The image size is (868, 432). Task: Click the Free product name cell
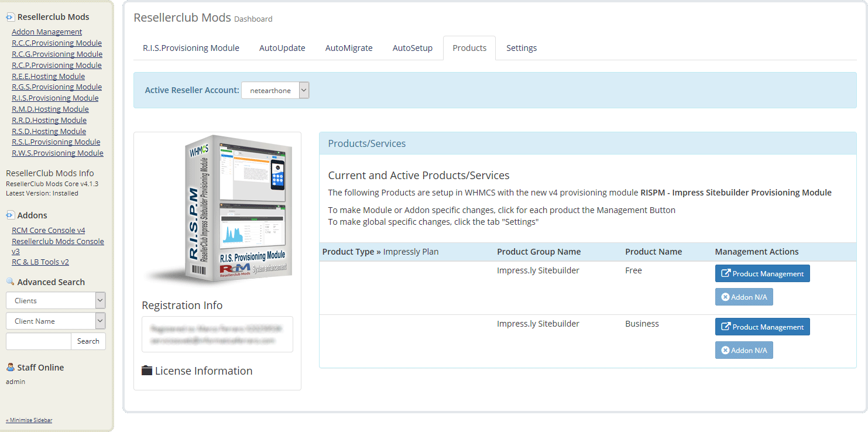633,270
